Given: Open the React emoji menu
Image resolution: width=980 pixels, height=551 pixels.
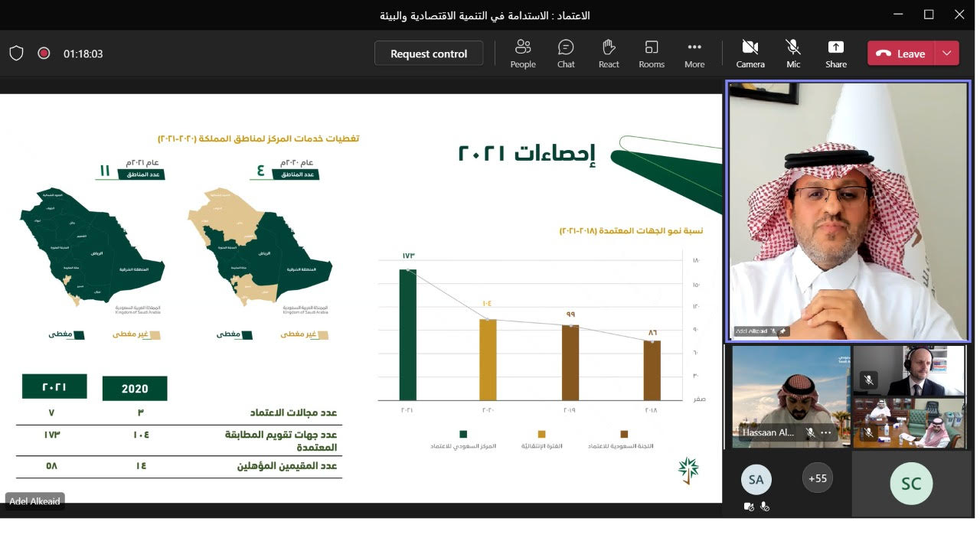Looking at the screenshot, I should pyautogui.click(x=609, y=54).
